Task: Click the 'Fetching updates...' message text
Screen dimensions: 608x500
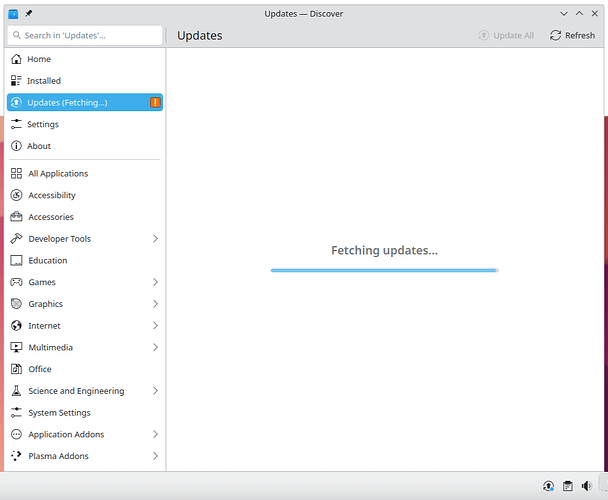Action: click(384, 250)
